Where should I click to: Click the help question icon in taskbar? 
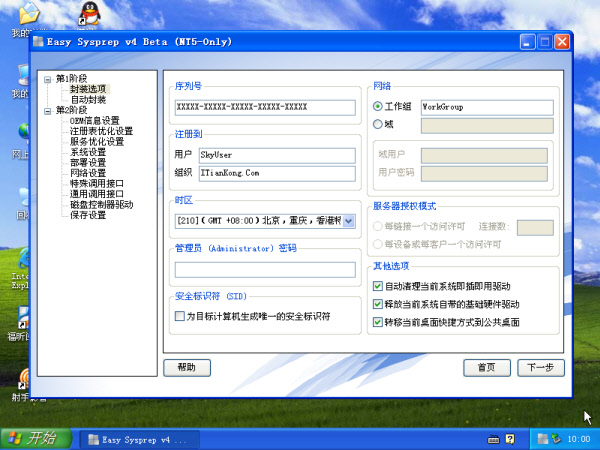pyautogui.click(x=510, y=439)
